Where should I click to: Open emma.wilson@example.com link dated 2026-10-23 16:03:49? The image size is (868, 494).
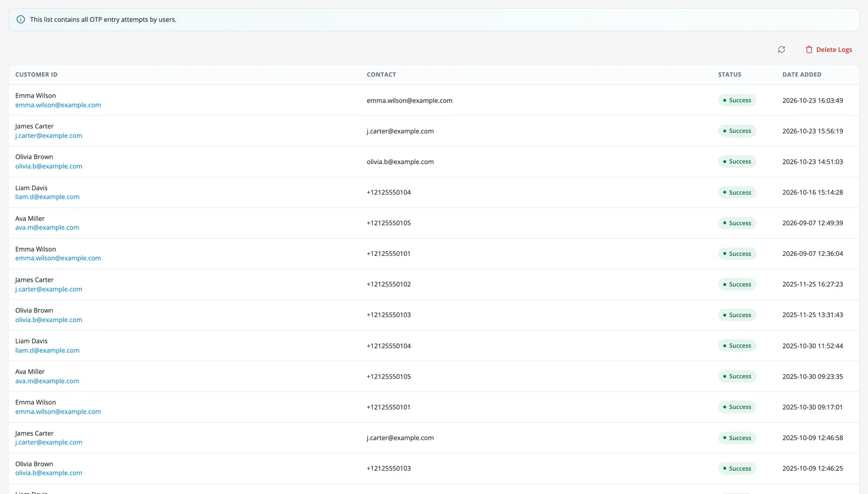tap(58, 105)
